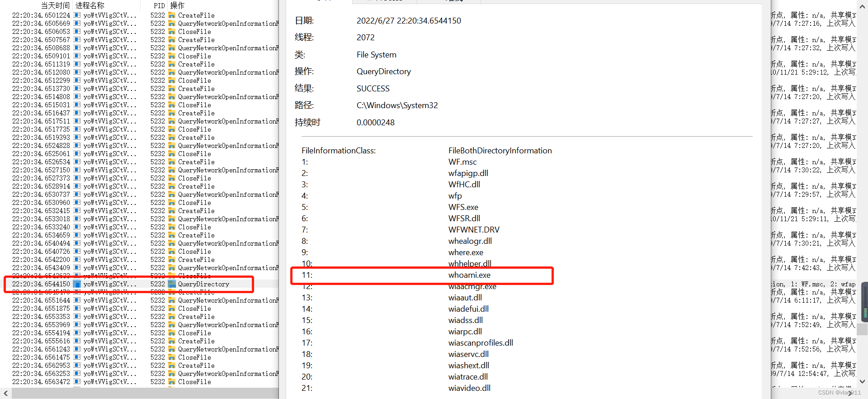Click the FileBothDirectoryInformation value
This screenshot has height=399, width=868.
tap(500, 151)
